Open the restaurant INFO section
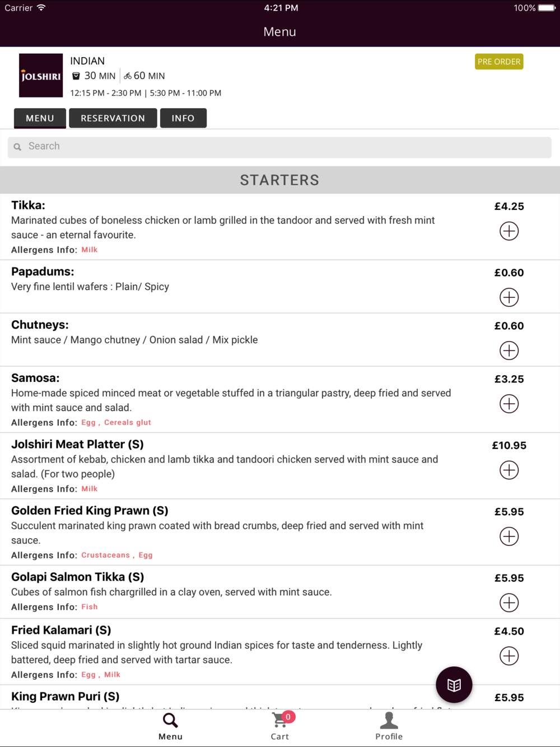The width and height of the screenshot is (560, 747). coord(183,118)
